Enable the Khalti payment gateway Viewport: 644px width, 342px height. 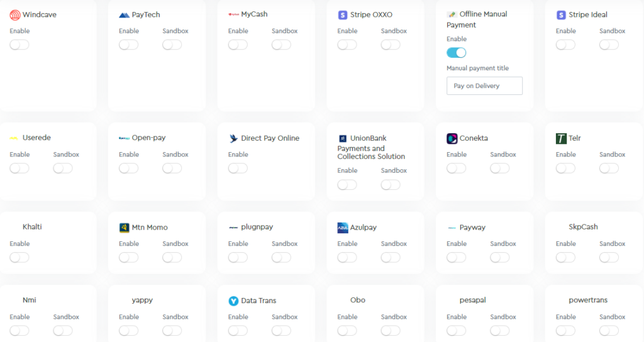click(19, 257)
